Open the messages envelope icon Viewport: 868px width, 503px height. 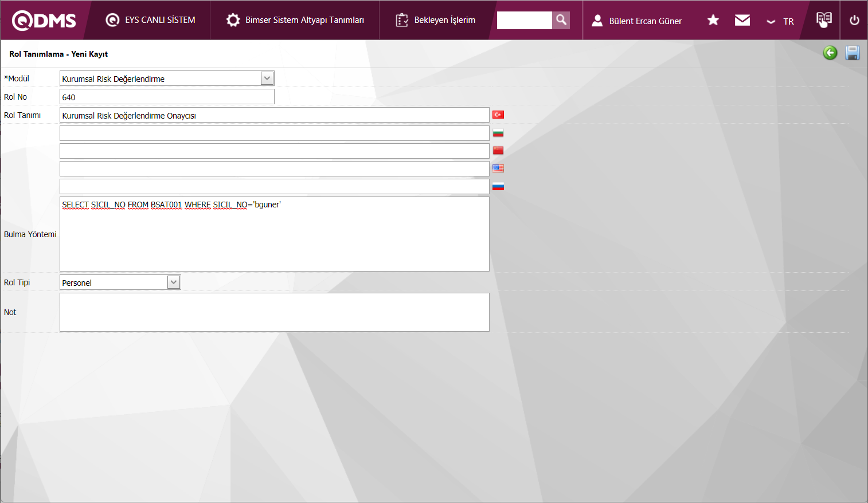pyautogui.click(x=742, y=20)
